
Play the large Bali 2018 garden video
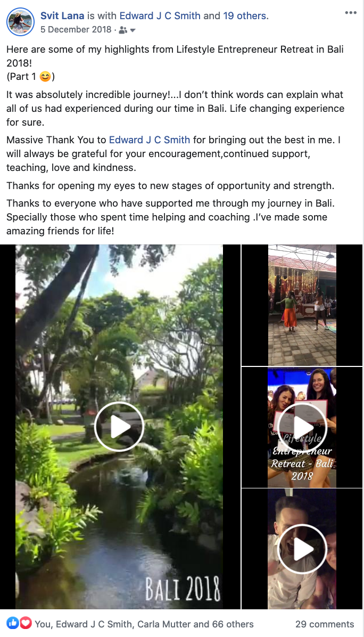click(119, 427)
